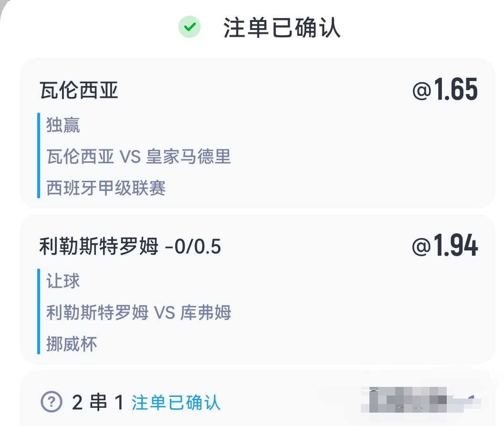Click the second bet card's blue bar
The width and height of the screenshot is (504, 426).
coord(39,312)
